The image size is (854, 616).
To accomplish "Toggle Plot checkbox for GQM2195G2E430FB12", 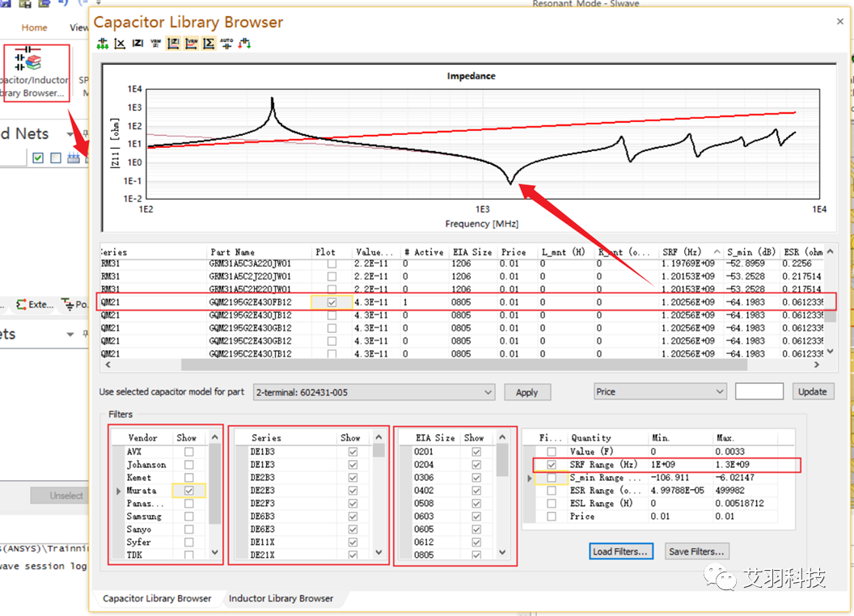I will point(332,302).
